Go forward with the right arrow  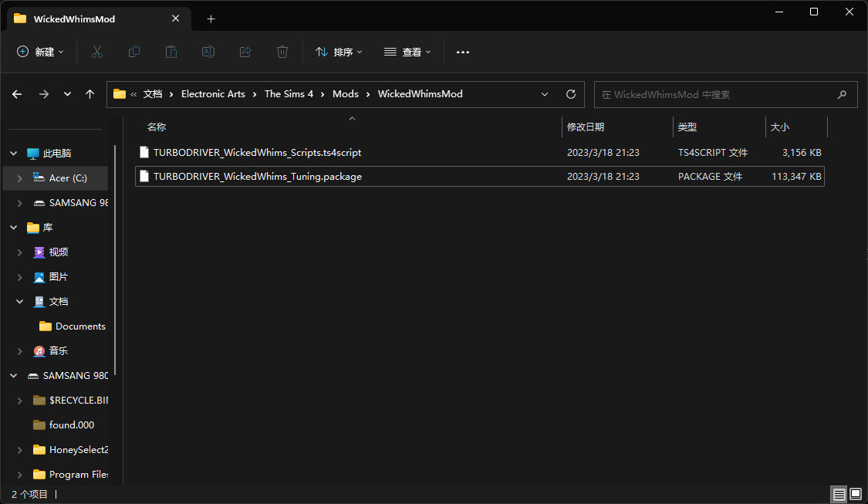coord(44,94)
